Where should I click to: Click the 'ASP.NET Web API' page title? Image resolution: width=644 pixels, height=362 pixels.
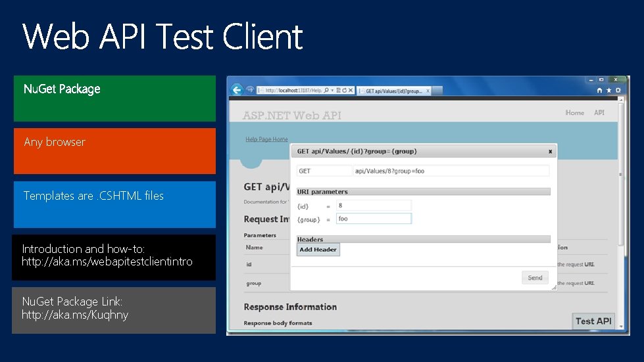click(291, 116)
